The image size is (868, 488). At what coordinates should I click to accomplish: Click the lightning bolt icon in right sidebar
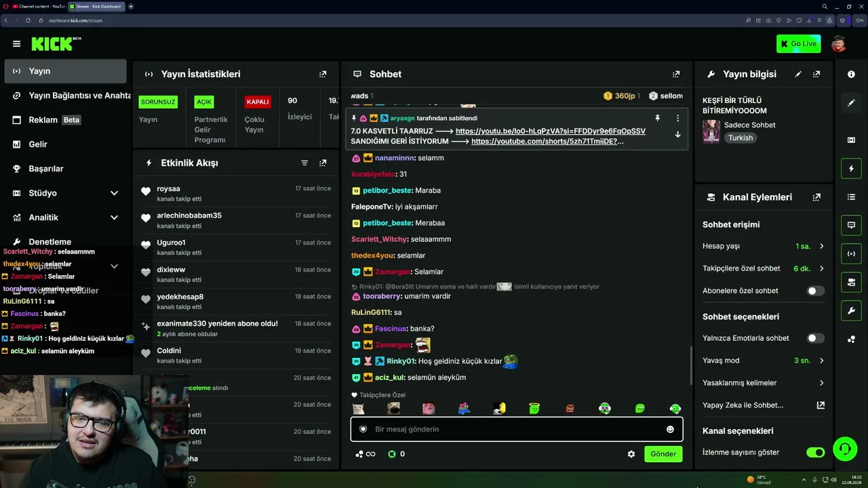[851, 168]
